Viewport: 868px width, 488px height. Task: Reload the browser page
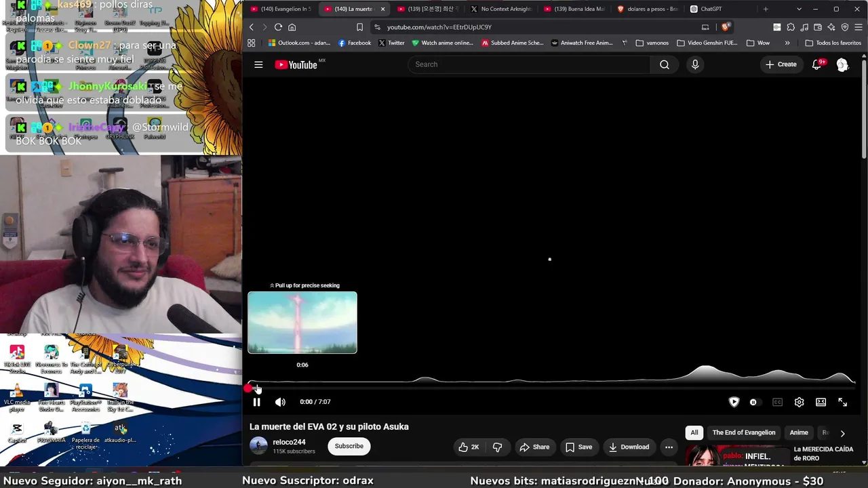[x=278, y=27]
